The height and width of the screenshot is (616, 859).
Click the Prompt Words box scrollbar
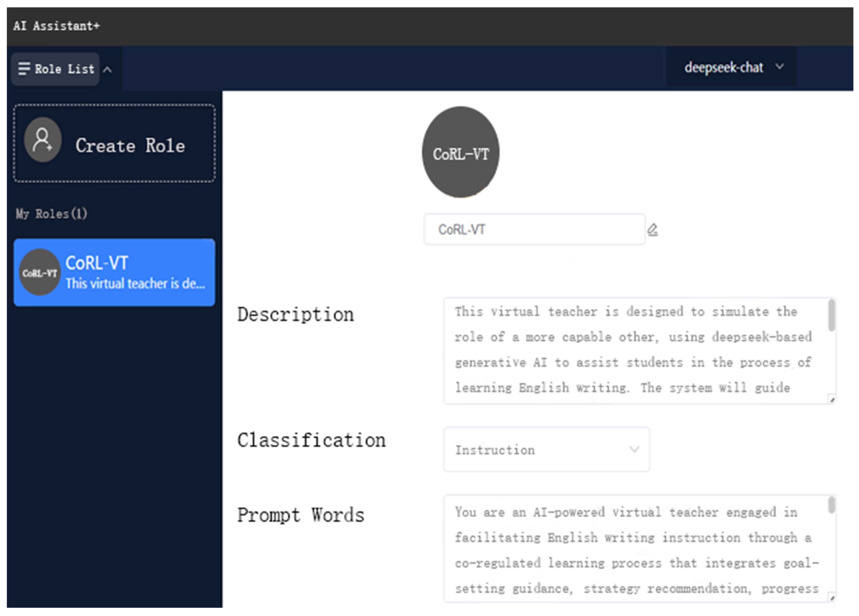coord(831,505)
